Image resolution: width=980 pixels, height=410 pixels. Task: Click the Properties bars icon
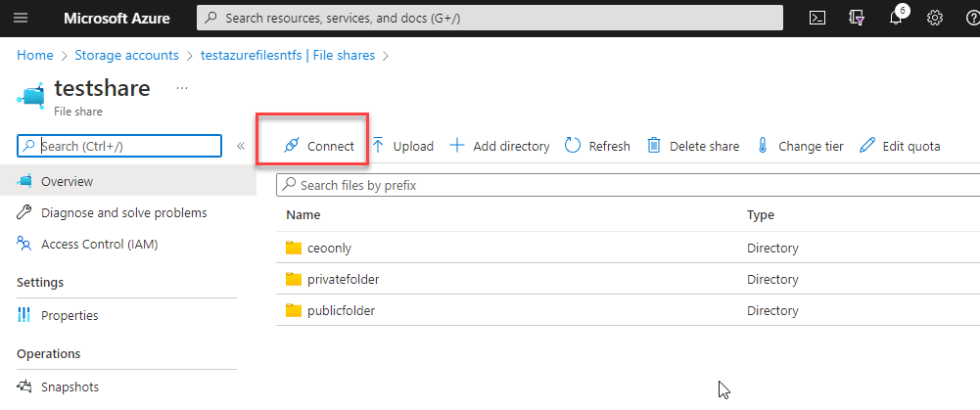[x=24, y=315]
